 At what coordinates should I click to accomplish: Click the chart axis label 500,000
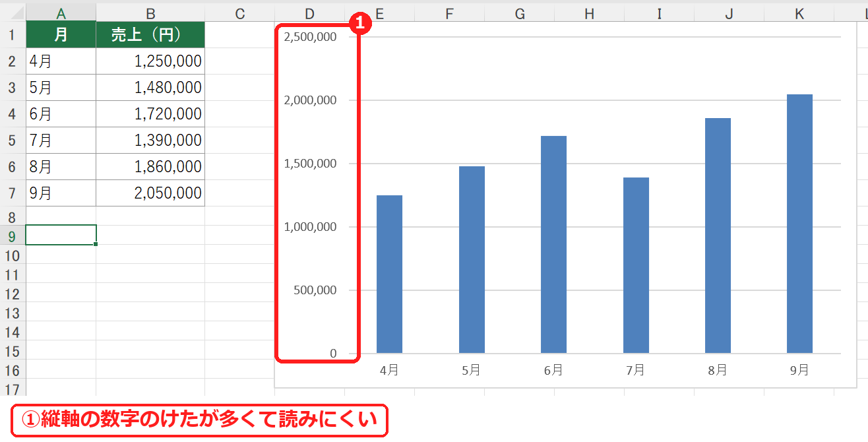tap(314, 290)
